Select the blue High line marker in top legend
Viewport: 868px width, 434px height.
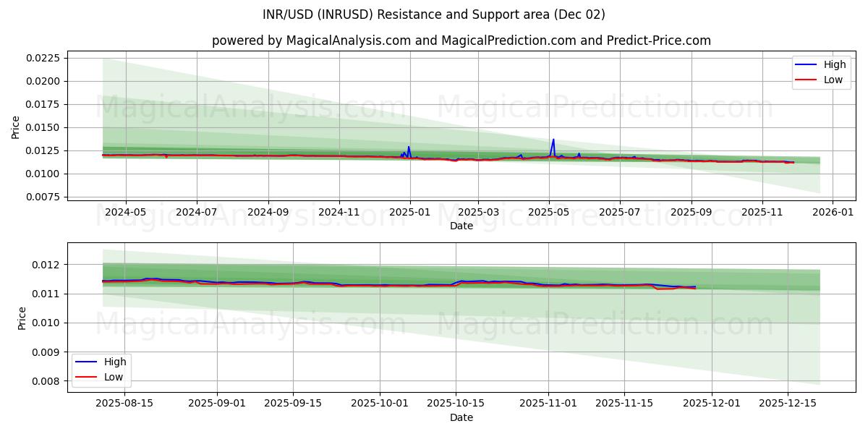click(807, 64)
